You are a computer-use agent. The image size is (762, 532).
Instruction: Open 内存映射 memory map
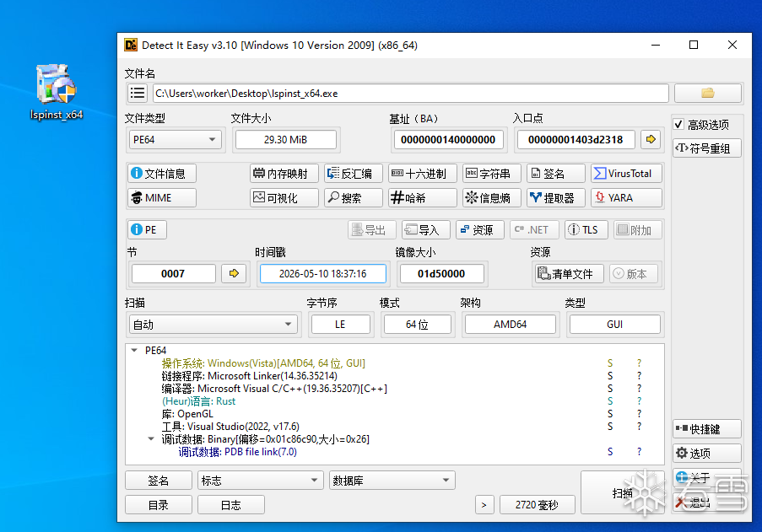click(x=284, y=174)
